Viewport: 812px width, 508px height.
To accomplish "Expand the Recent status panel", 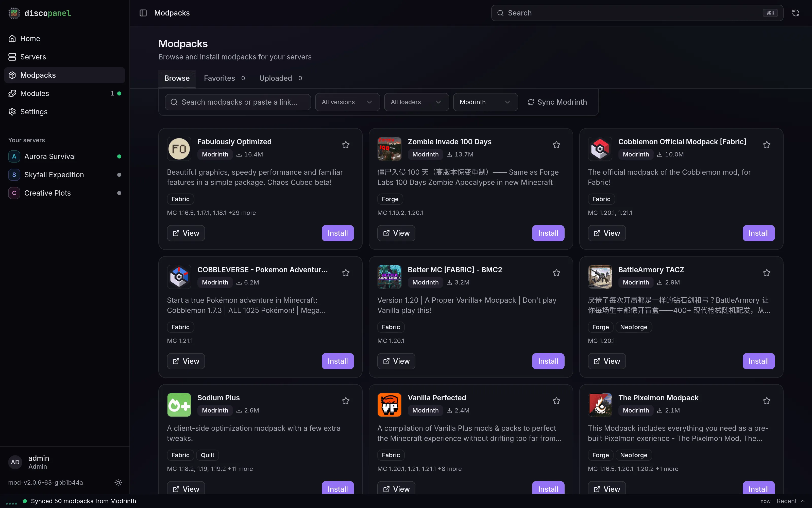I will [x=790, y=501].
